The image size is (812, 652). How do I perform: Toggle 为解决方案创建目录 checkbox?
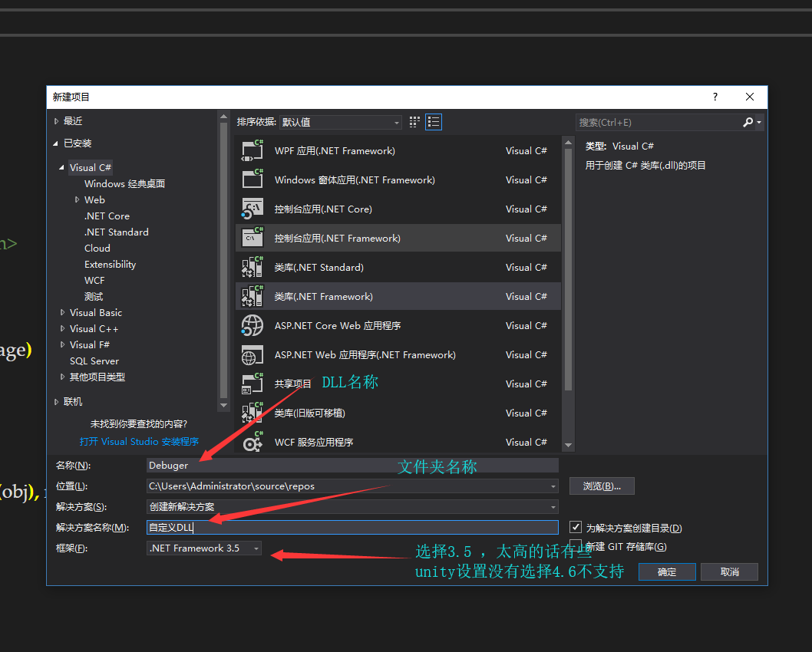pos(576,527)
